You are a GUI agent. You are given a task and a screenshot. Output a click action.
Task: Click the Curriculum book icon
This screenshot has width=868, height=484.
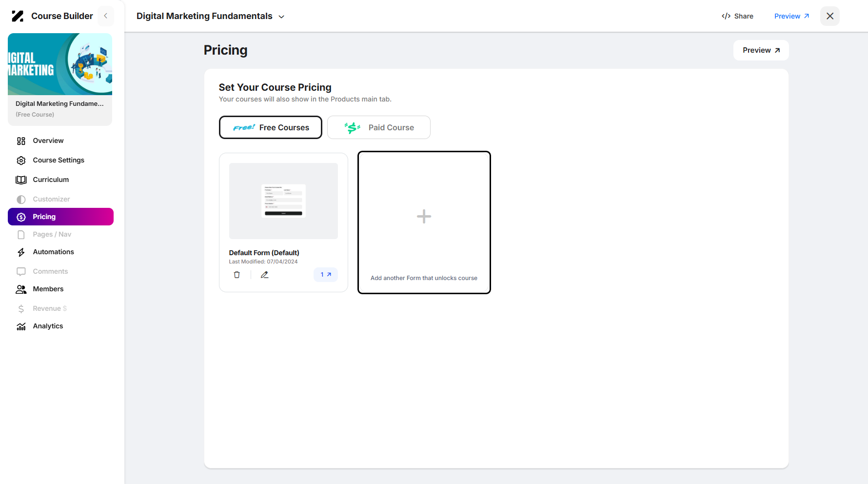pyautogui.click(x=21, y=180)
